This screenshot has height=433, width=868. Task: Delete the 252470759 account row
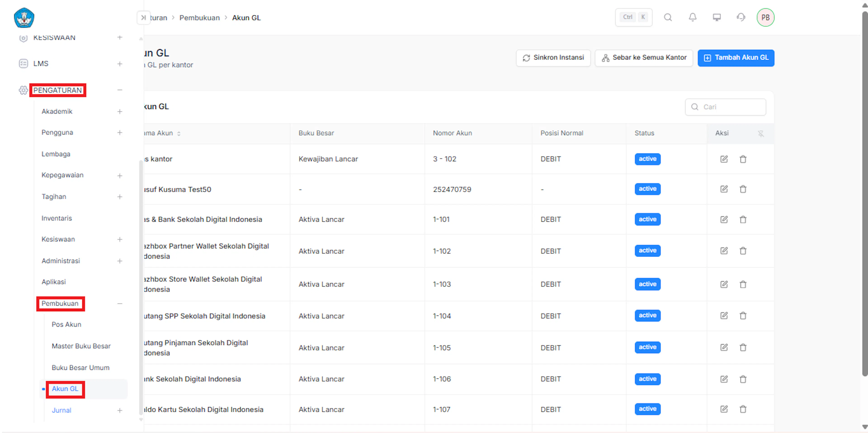click(743, 189)
